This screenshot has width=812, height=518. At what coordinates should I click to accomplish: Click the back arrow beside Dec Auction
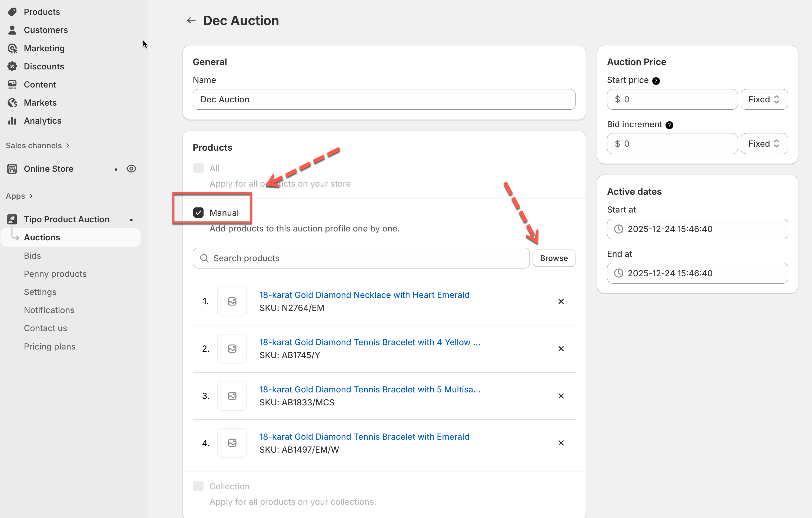(x=191, y=21)
